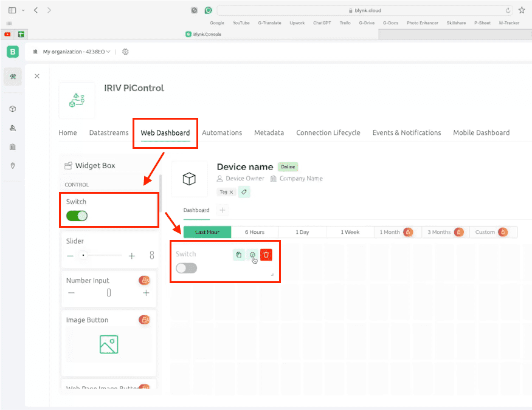Click the organization building icon in the sidebar
Image resolution: width=532 pixels, height=410 pixels.
point(13,146)
